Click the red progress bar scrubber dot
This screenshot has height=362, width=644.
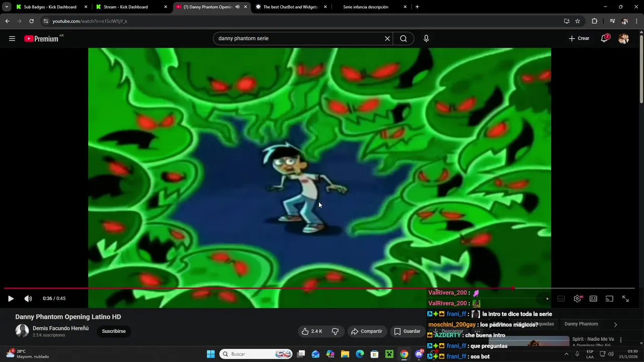click(x=513, y=288)
